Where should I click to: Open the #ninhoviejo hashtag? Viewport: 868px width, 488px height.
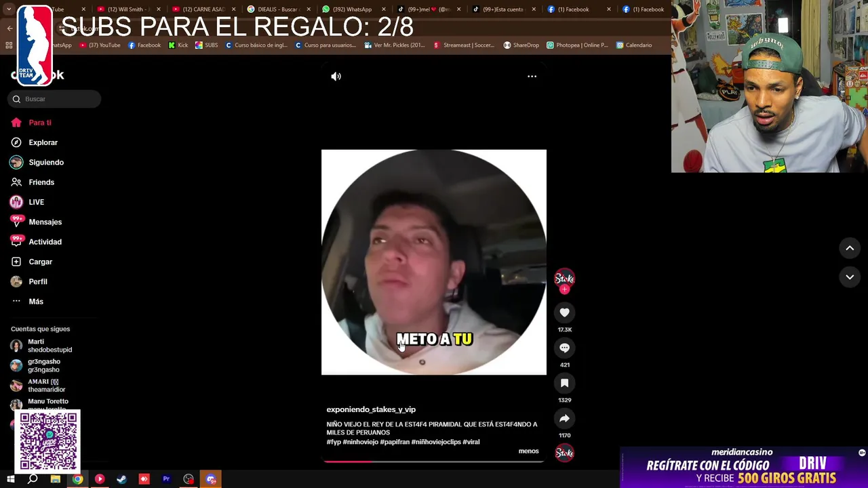[x=360, y=442]
